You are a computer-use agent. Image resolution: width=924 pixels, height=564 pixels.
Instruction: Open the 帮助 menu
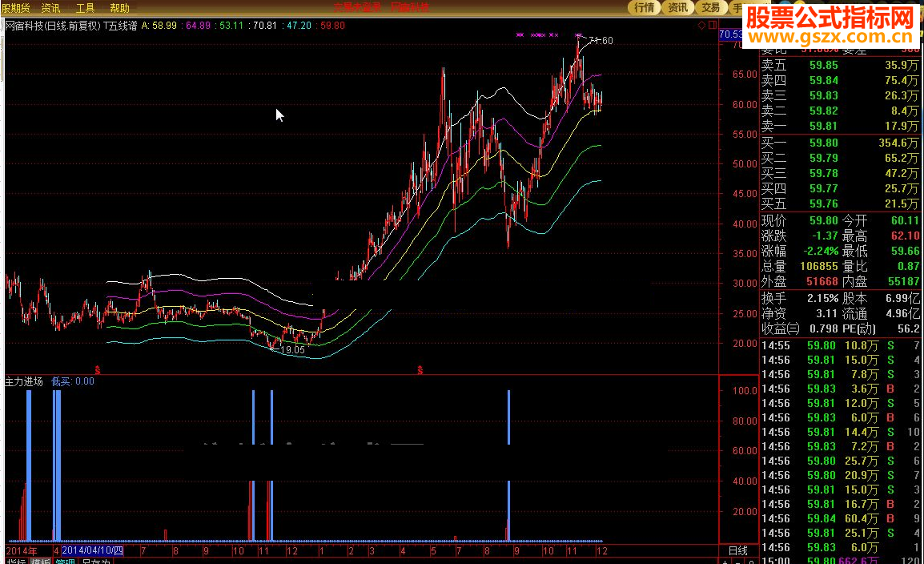tap(119, 8)
